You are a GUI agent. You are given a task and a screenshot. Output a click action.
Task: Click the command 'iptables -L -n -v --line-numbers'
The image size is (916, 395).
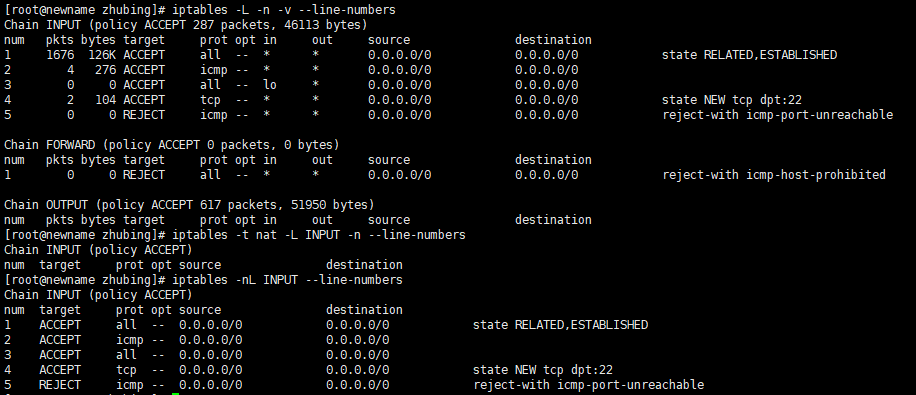283,10
